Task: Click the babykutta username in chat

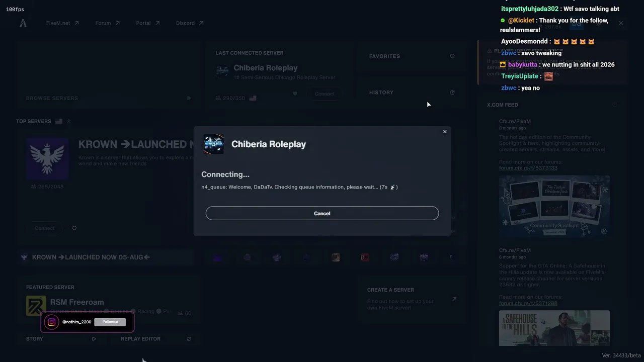Action: 523,65
